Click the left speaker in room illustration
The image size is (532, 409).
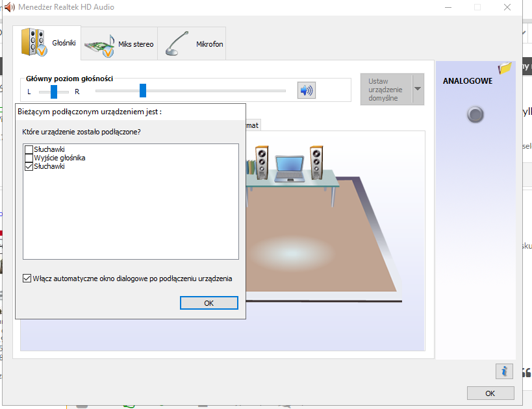262,163
